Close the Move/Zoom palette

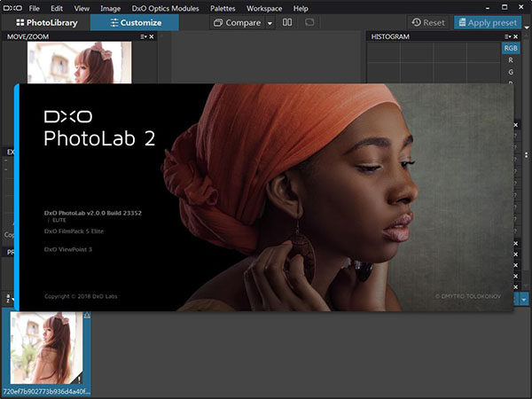coord(152,36)
